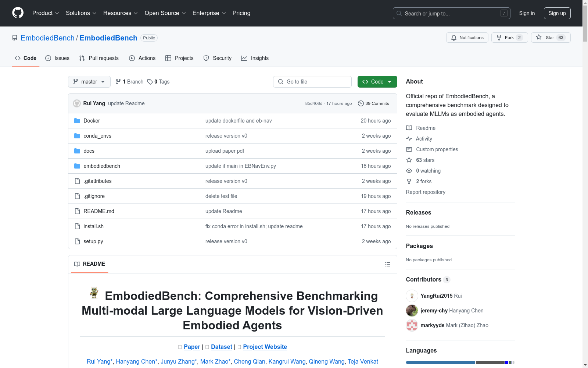Click the eye icon beside 0 watching
The height and width of the screenshot is (368, 588).
click(409, 171)
